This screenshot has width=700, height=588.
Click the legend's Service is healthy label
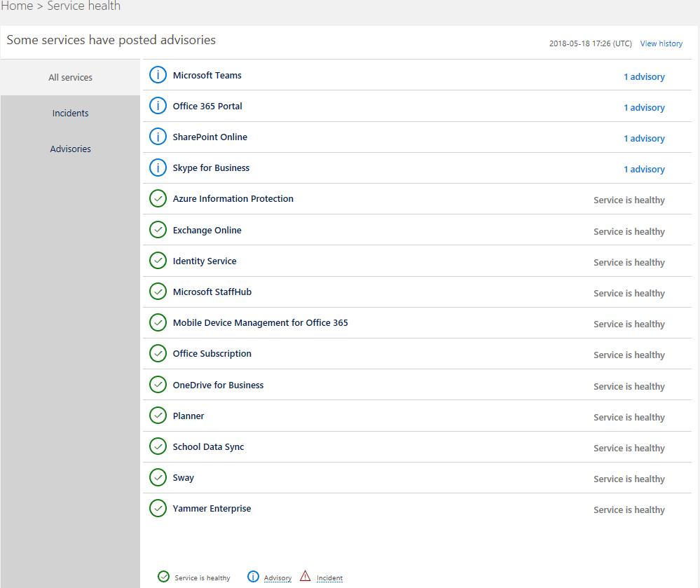tap(203, 577)
